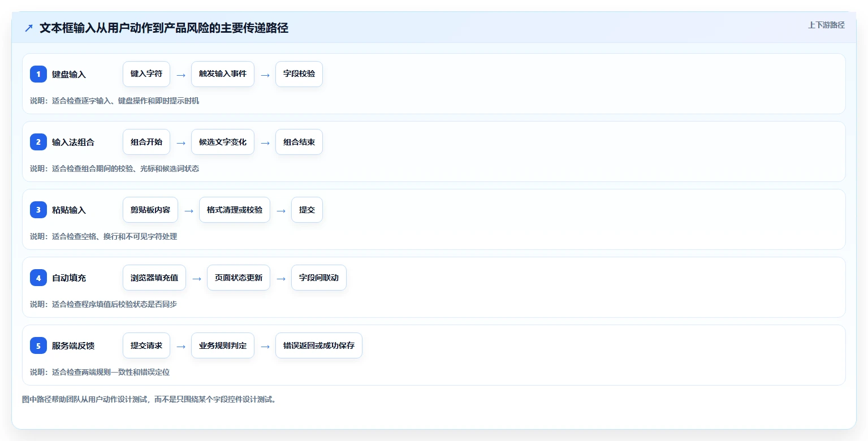Click the number 2 badge for 输入法组合
The image size is (868, 441).
[38, 142]
